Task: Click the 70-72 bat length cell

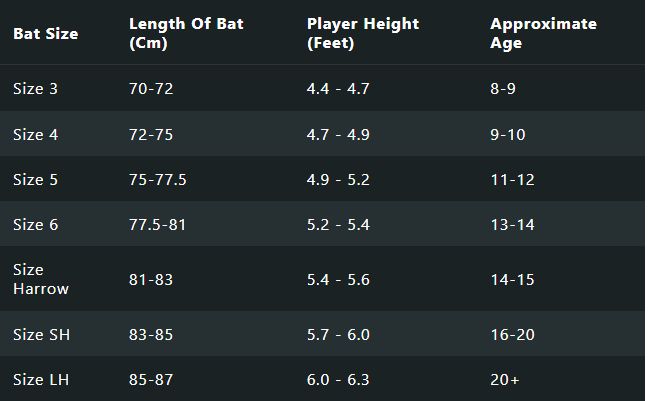Action: (x=151, y=89)
